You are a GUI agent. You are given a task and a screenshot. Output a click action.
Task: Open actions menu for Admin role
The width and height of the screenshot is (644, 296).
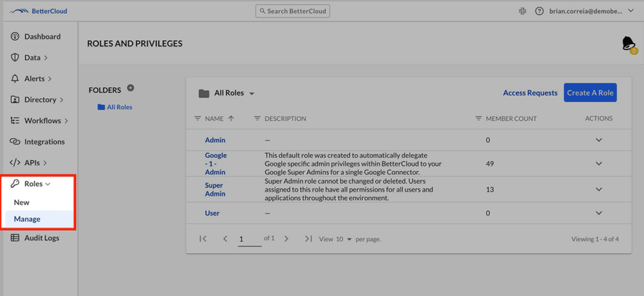coord(599,140)
